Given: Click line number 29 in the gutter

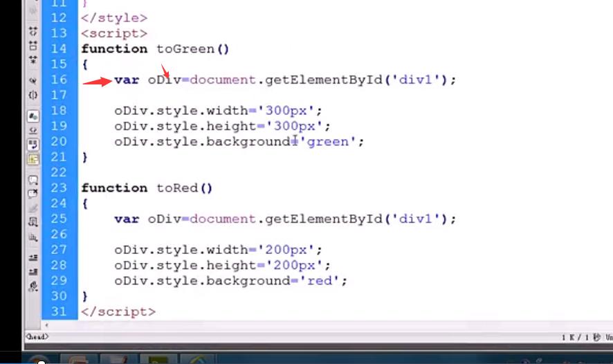Looking at the screenshot, I should 59,281.
